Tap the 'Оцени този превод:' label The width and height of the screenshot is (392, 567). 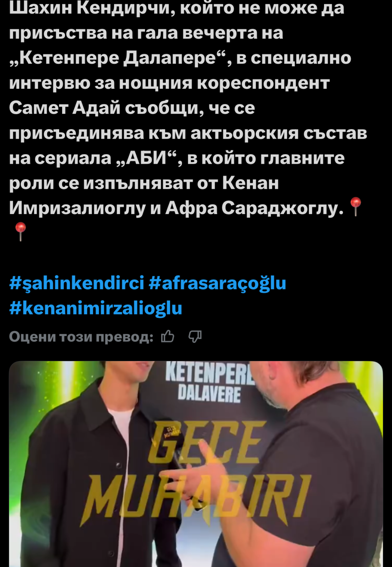(x=81, y=337)
